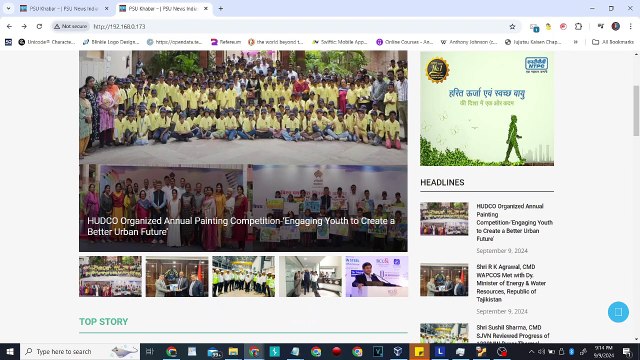This screenshot has width=640, height=360.
Task: Select the second PSU Khabar tab
Action: pos(162,9)
